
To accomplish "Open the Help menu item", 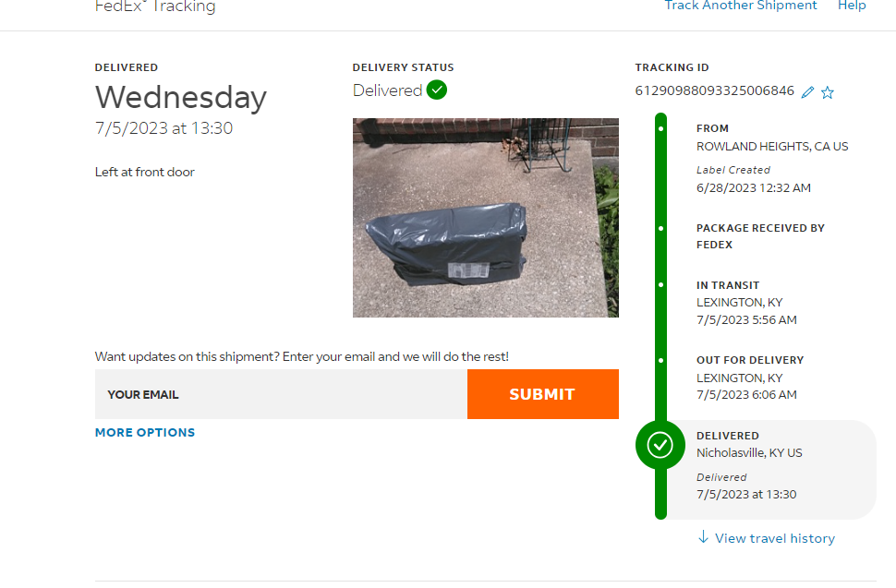I will pos(852,6).
